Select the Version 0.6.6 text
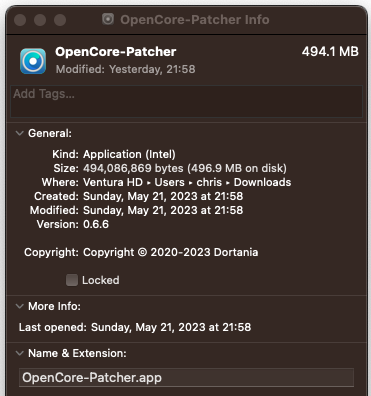Image resolution: width=371 pixels, height=396 pixels. tap(96, 224)
